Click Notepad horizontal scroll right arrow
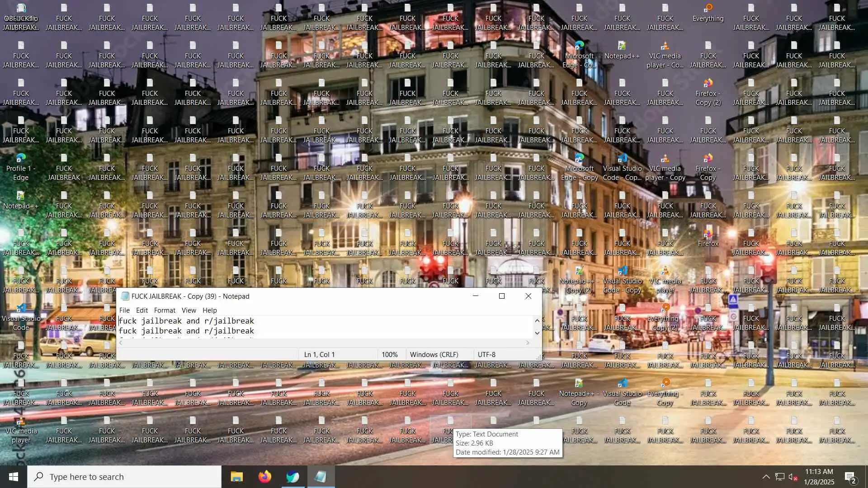This screenshot has width=868, height=488. pos(528,343)
